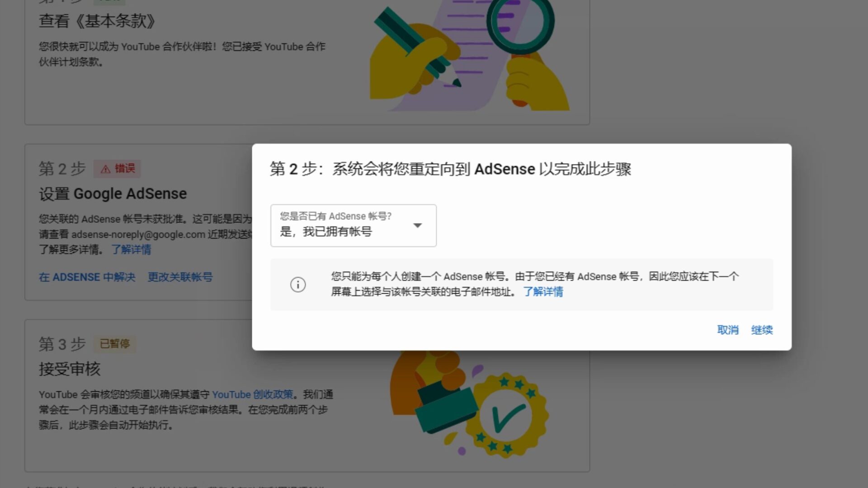Open the YouTube 创收政策 link
Screen dimensions: 868x488
(x=252, y=394)
